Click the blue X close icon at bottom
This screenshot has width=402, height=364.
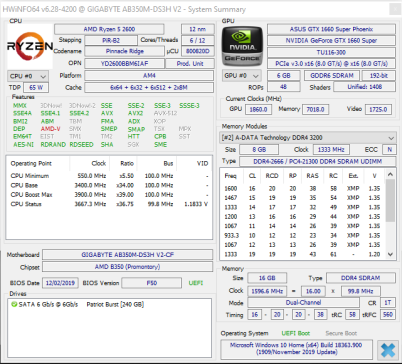point(388,350)
